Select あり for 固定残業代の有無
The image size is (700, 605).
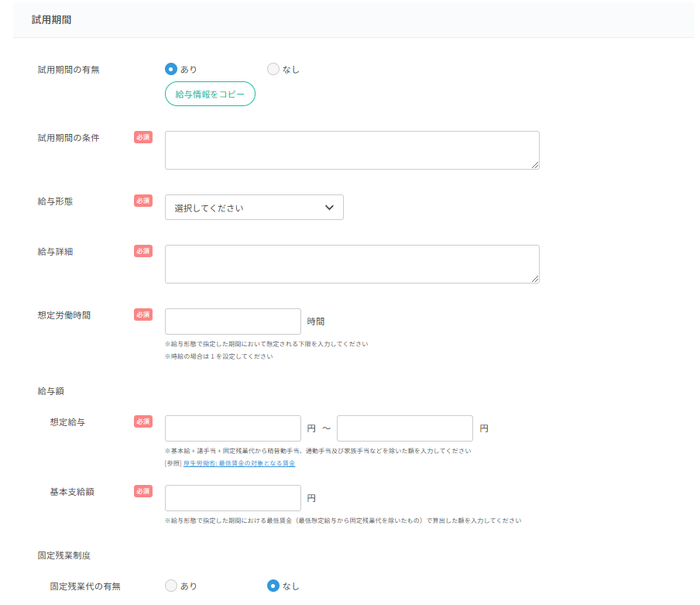point(170,586)
